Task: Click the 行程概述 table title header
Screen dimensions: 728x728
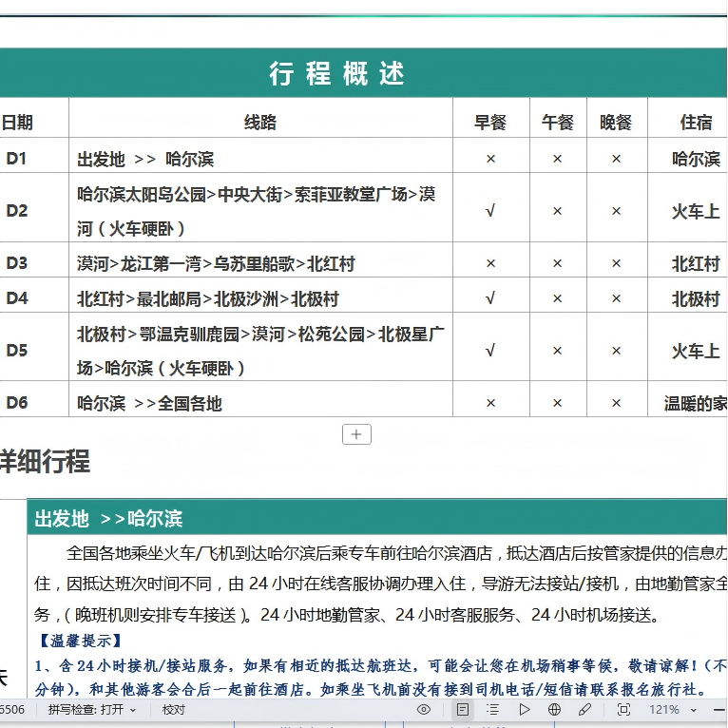Action: (337, 73)
